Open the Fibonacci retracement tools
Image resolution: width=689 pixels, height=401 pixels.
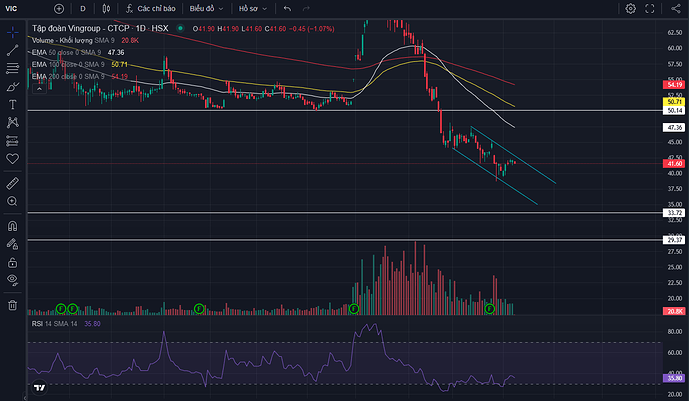click(x=12, y=68)
